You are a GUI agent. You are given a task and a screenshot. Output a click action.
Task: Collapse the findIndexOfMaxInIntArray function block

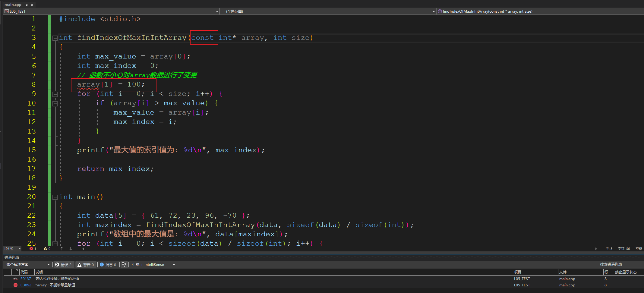pyautogui.click(x=55, y=38)
